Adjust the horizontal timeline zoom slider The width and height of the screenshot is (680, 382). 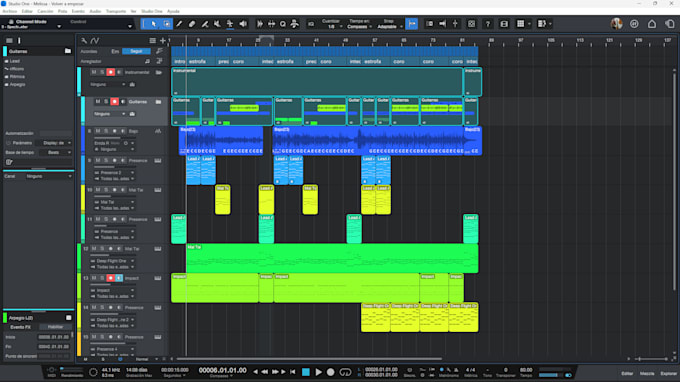coord(652,359)
